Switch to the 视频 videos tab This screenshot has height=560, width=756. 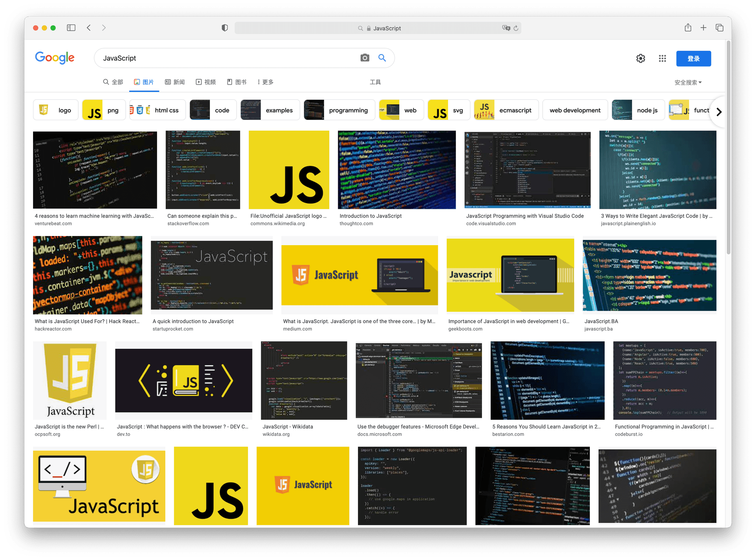[206, 82]
